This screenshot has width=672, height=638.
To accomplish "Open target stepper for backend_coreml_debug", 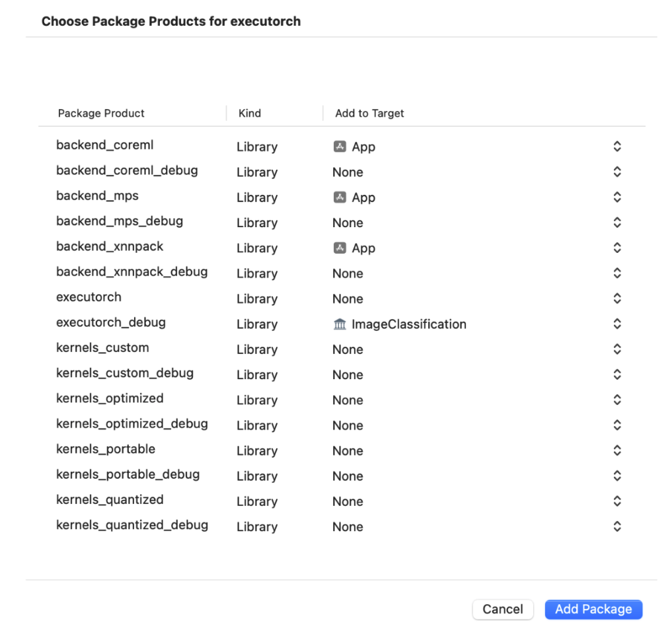I will (x=616, y=172).
